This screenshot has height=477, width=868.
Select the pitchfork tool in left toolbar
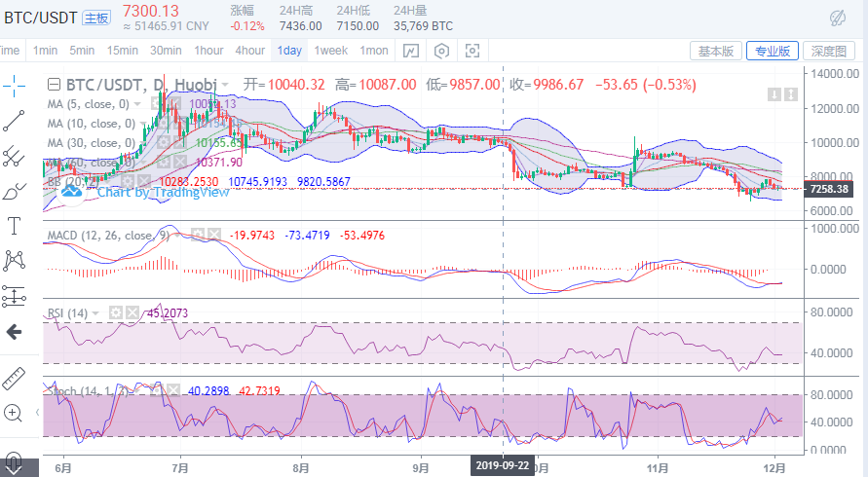tap(14, 157)
